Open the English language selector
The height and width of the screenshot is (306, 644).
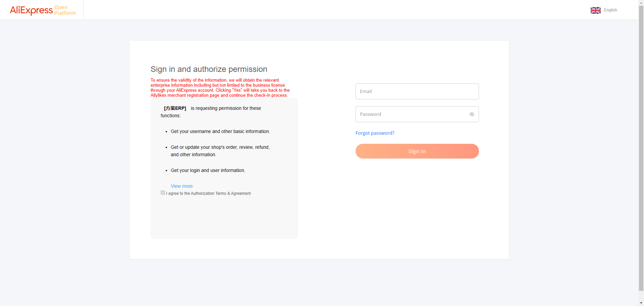pyautogui.click(x=610, y=10)
